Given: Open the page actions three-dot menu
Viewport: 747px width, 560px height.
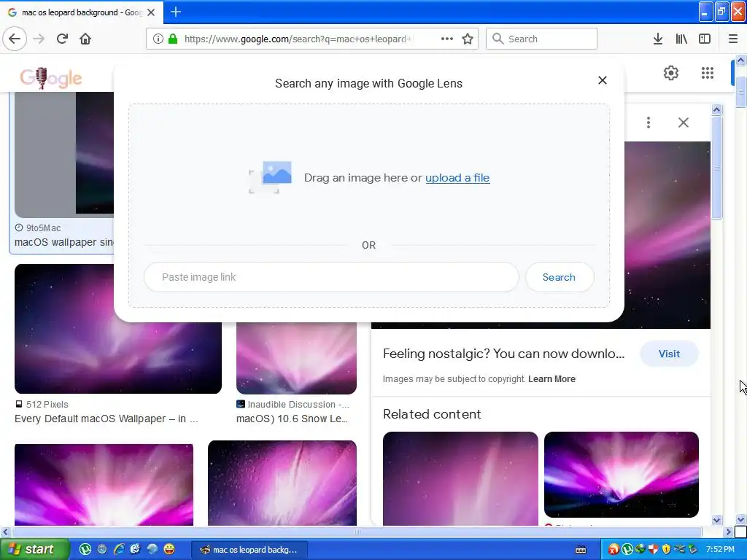Looking at the screenshot, I should click(x=447, y=39).
